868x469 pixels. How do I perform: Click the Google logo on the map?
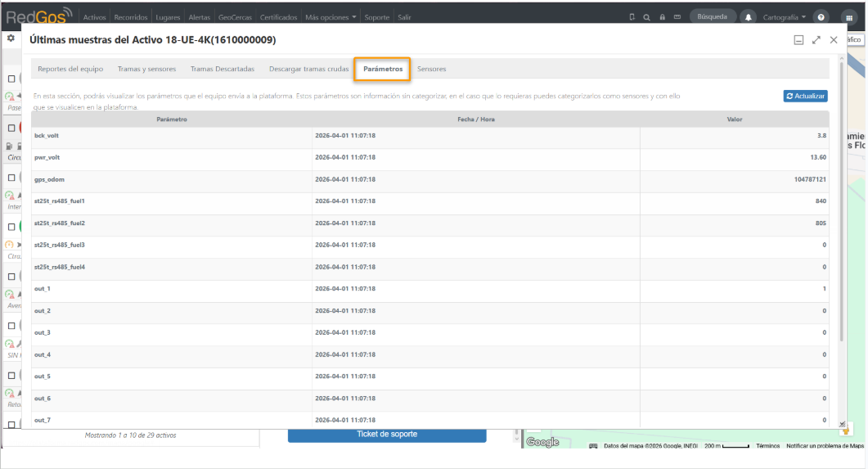542,442
